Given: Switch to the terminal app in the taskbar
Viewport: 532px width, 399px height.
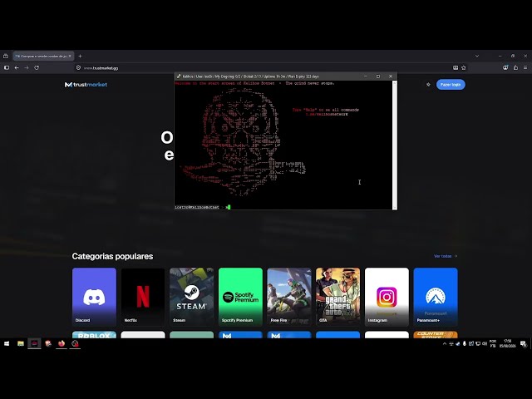Looking at the screenshot, I should click(x=34, y=343).
